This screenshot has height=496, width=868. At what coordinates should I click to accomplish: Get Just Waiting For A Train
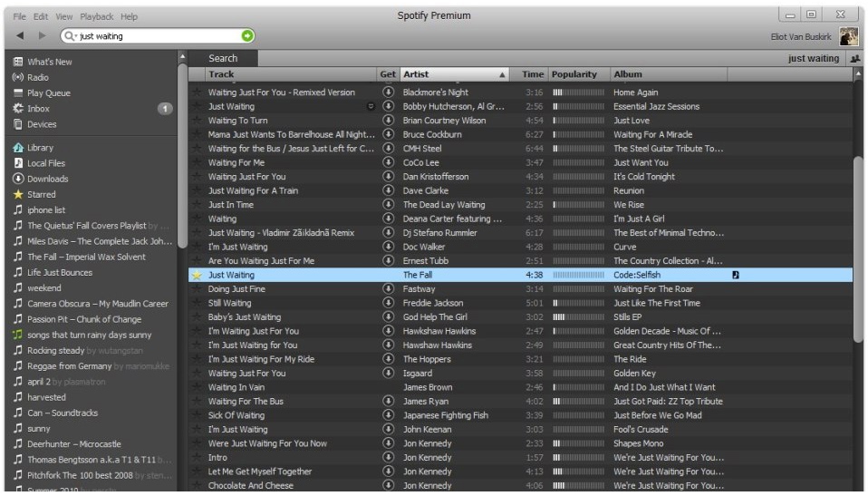pos(389,190)
